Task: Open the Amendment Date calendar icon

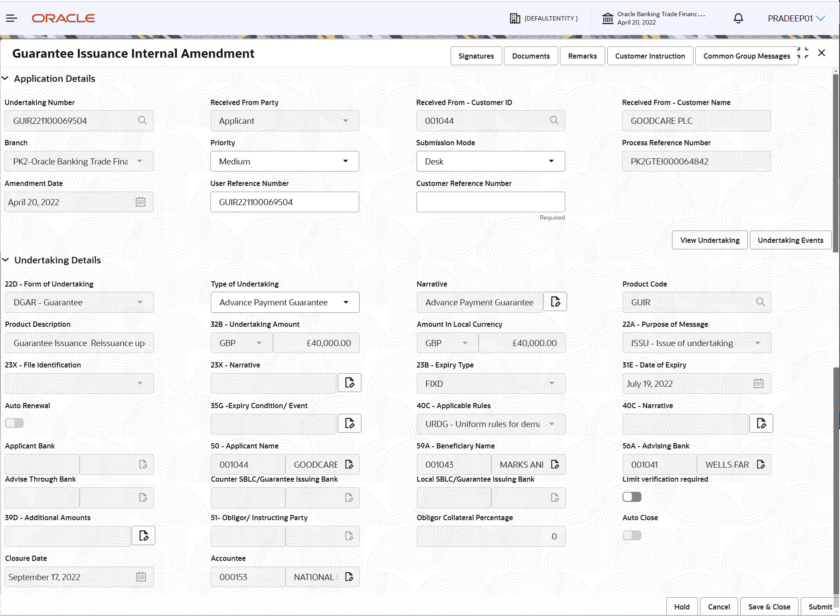Action: (x=140, y=202)
